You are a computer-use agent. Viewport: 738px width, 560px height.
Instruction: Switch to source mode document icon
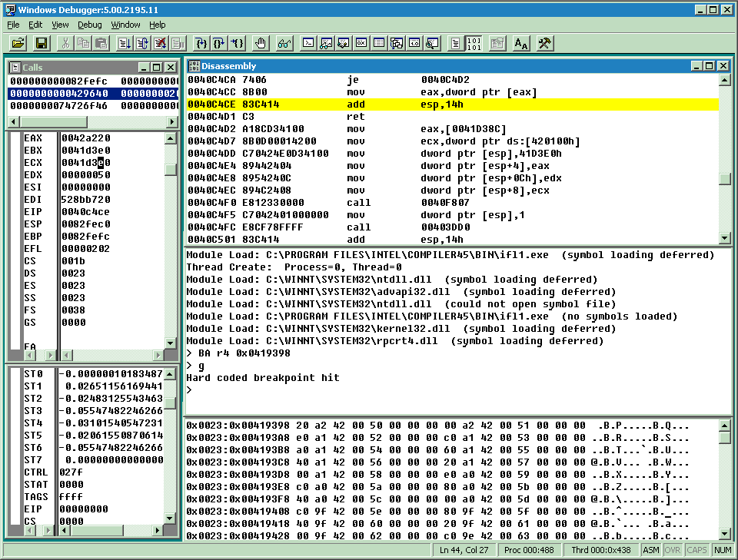coord(456,44)
